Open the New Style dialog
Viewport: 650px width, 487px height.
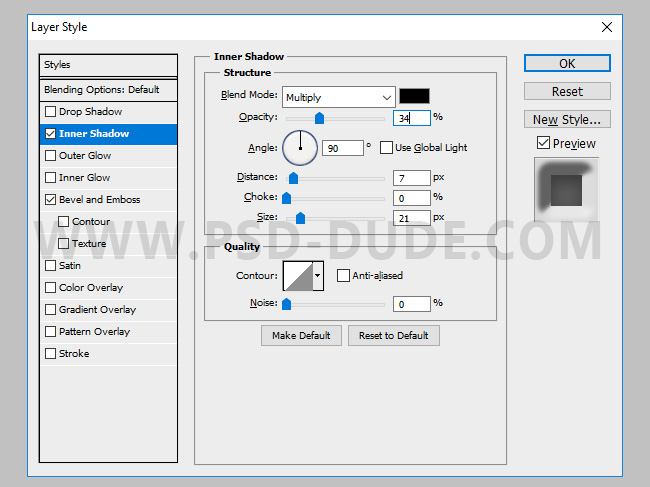coord(567,119)
